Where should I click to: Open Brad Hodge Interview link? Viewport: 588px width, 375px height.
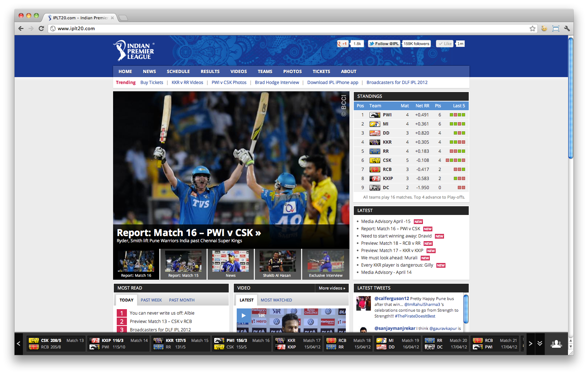[277, 83]
